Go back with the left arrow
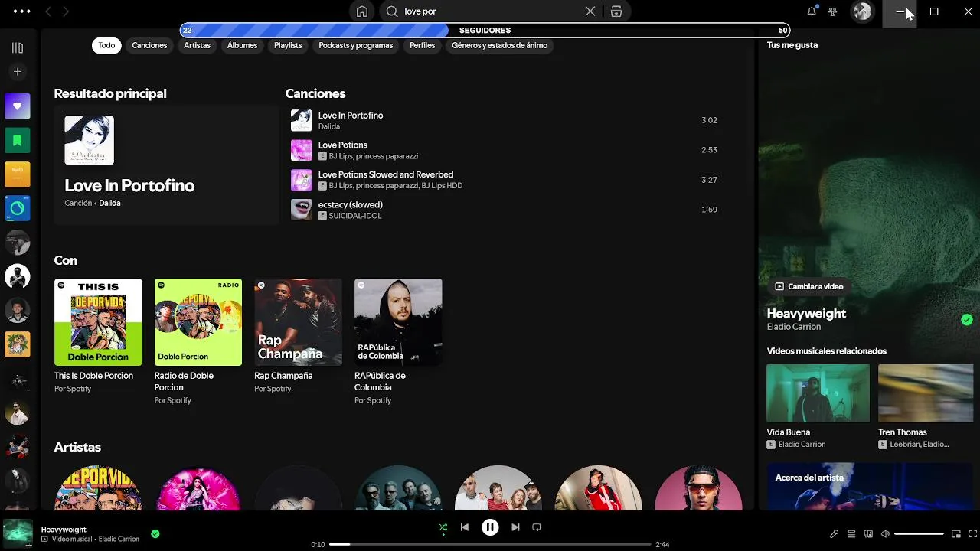Screen dimensions: 980x551 click(48, 11)
